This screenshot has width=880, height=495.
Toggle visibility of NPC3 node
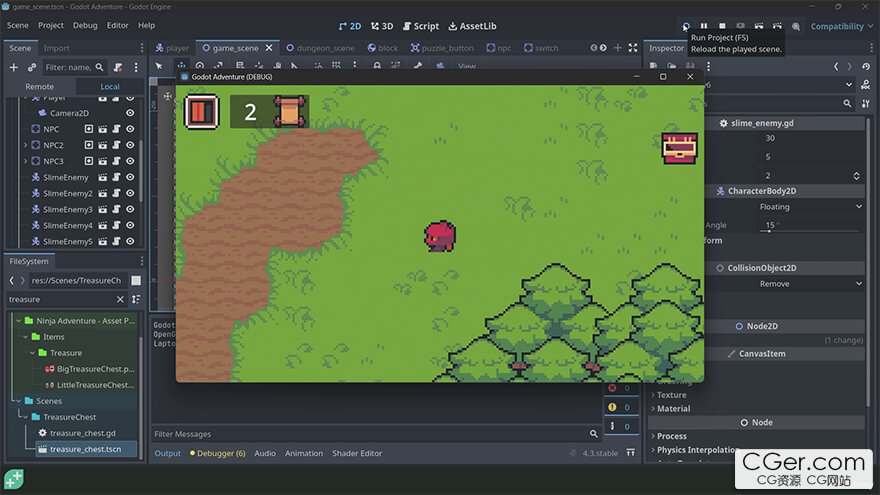tap(130, 161)
